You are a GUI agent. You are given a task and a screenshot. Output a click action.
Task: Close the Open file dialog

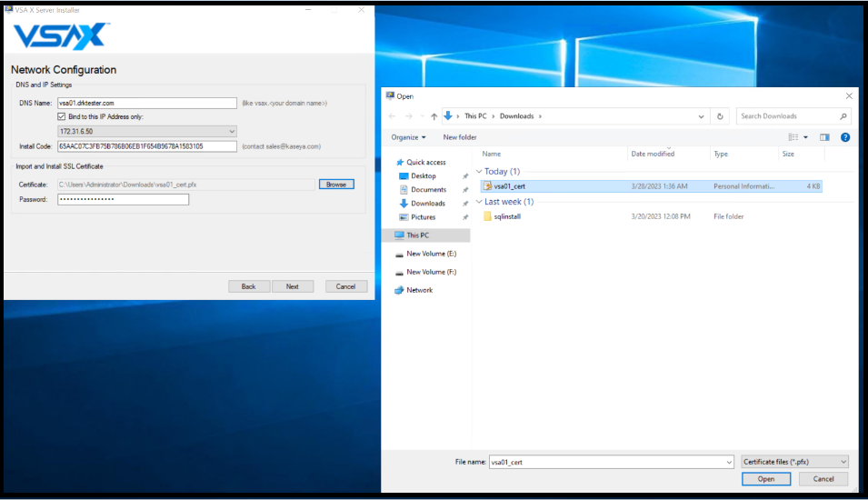click(849, 95)
